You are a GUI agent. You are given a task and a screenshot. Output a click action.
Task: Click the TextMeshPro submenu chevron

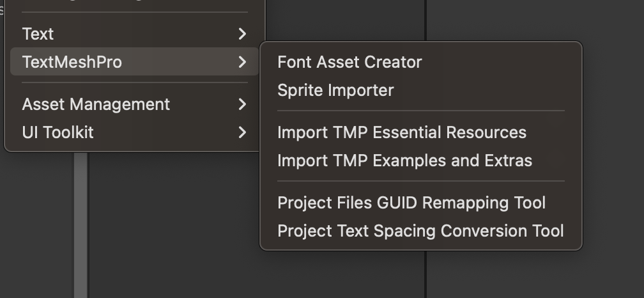[242, 62]
